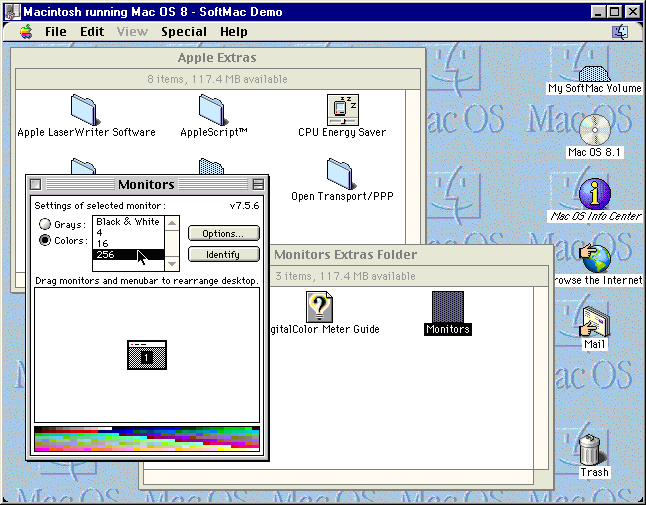This screenshot has height=505, width=646.
Task: Click Apple Extras window vertical scrollbar
Action: coord(413,167)
